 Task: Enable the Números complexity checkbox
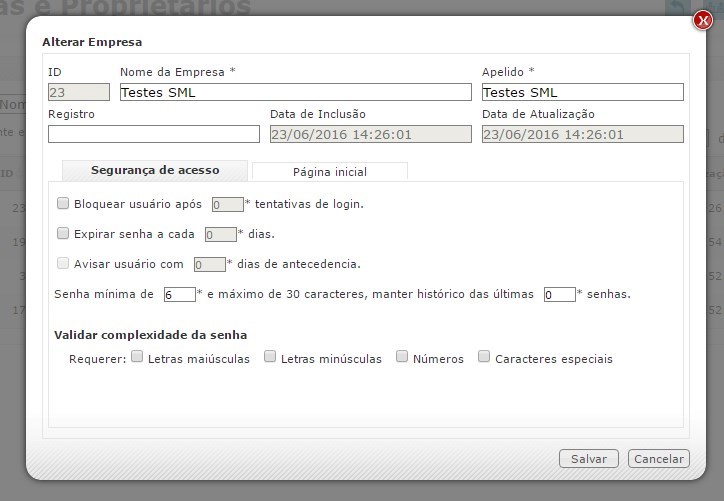(402, 357)
